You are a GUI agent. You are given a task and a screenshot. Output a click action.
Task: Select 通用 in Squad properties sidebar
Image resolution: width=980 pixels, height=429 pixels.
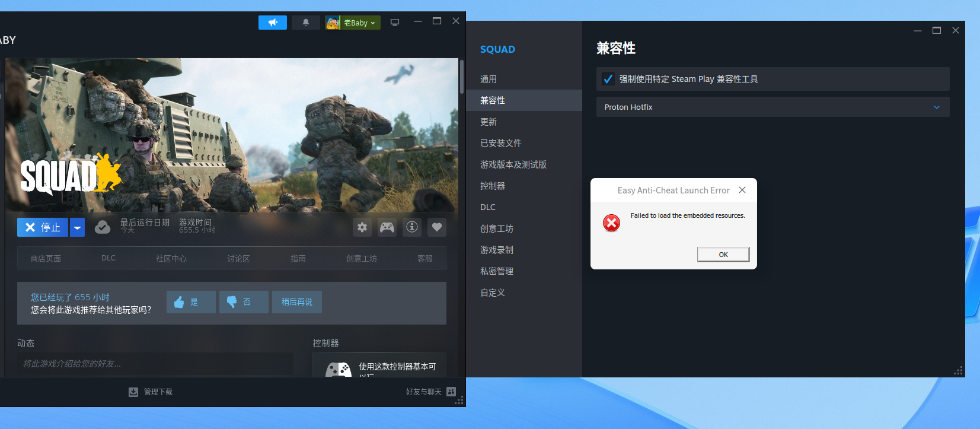[x=524, y=79]
